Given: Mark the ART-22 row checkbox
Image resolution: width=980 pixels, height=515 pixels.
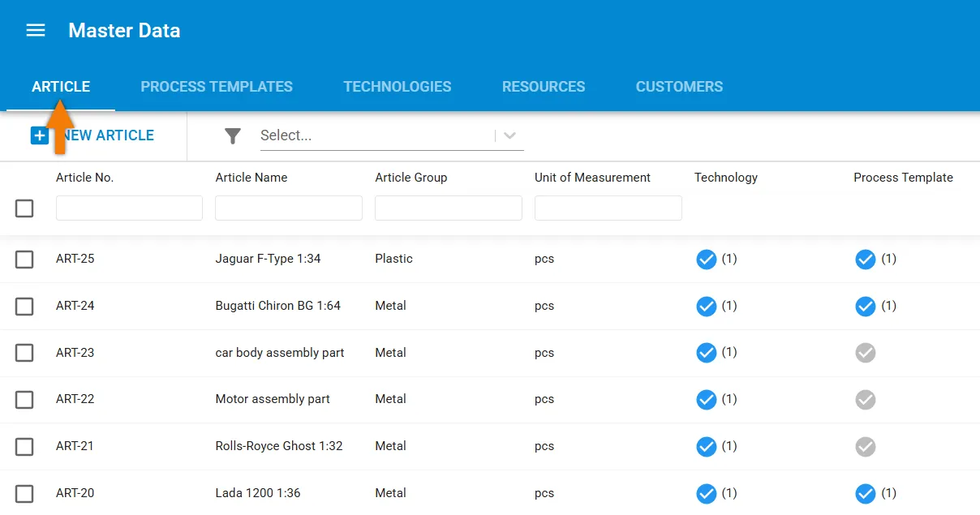Looking at the screenshot, I should click(x=24, y=400).
